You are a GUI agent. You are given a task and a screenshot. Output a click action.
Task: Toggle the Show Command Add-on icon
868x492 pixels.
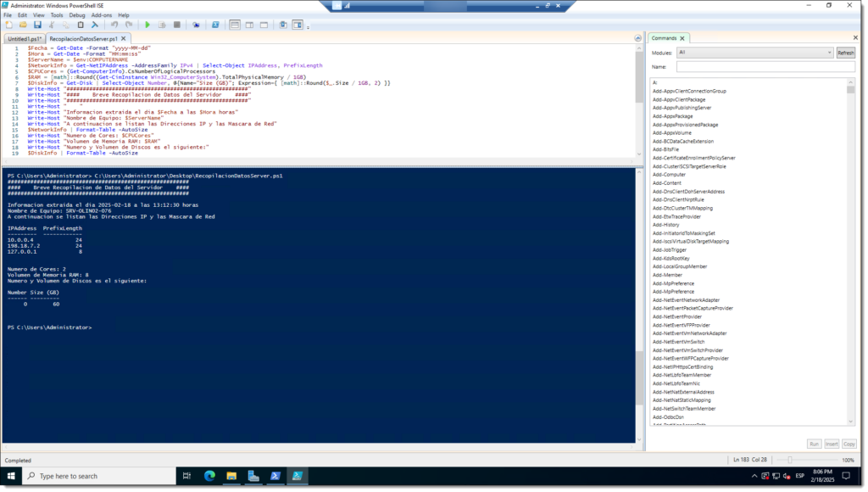(x=298, y=25)
